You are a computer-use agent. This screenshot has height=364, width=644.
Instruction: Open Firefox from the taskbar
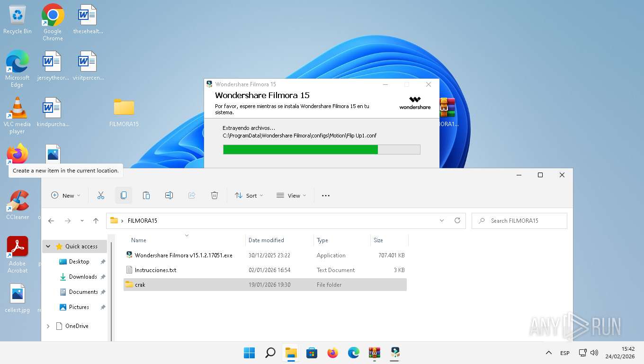333,353
